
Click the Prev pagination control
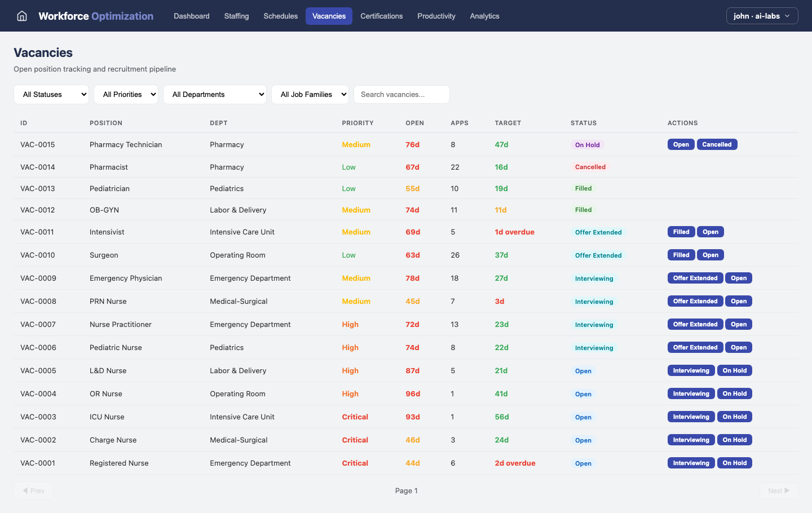[33, 490]
